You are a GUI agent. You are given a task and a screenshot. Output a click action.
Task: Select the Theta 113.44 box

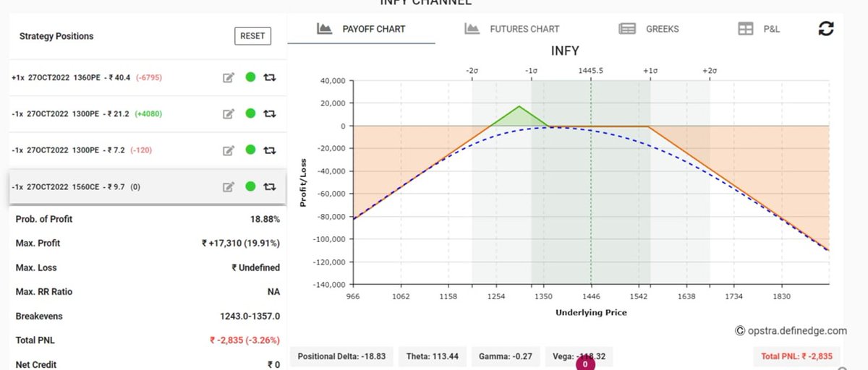click(432, 356)
